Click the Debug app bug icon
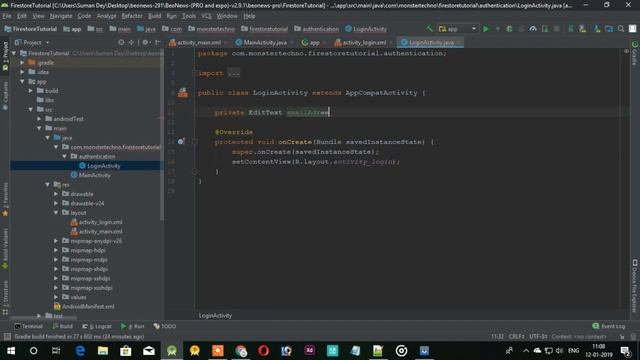 [x=509, y=29]
